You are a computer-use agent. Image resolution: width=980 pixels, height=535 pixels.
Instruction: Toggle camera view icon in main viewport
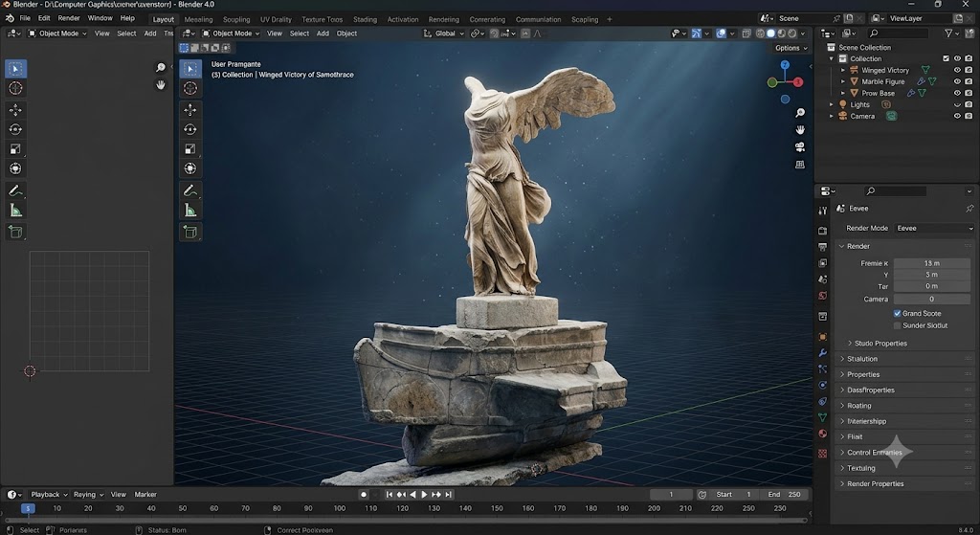800,146
